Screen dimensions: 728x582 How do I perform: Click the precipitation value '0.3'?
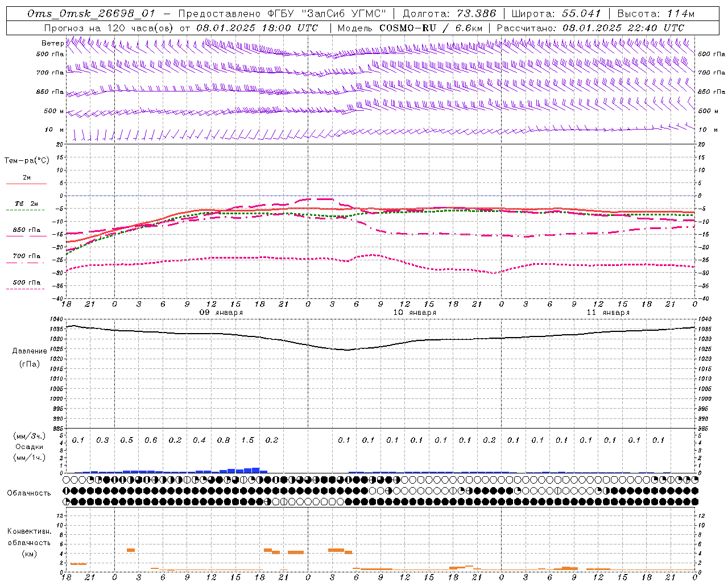(x=102, y=440)
